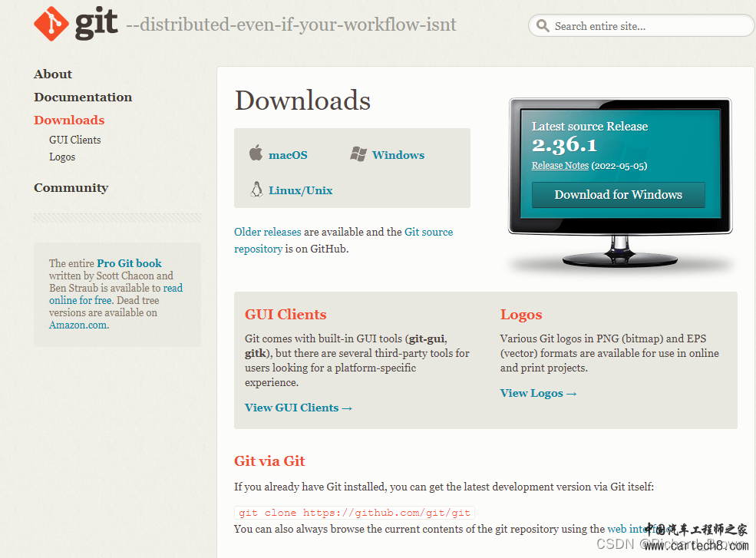This screenshot has height=558, width=756.
Task: Click the git clone command text
Action: (355, 513)
